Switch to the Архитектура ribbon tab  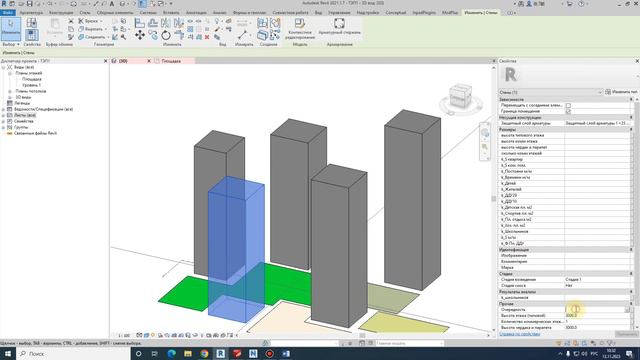click(31, 13)
